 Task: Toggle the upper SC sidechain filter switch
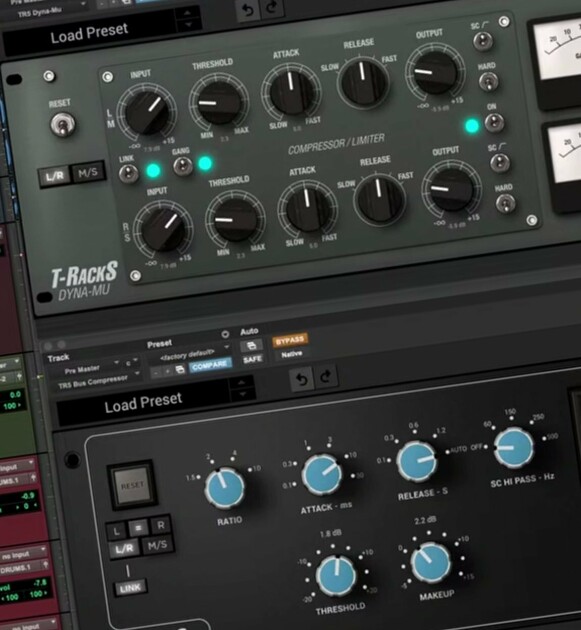point(483,41)
